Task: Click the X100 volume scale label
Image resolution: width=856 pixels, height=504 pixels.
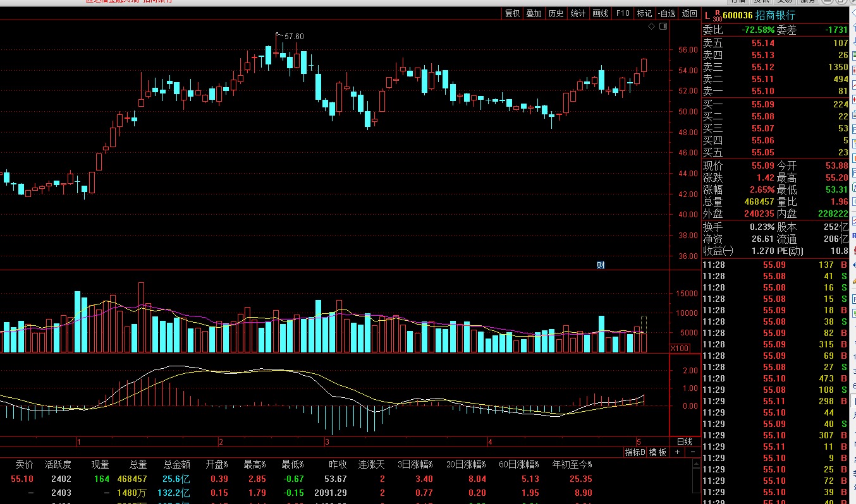Action: pyautogui.click(x=680, y=348)
